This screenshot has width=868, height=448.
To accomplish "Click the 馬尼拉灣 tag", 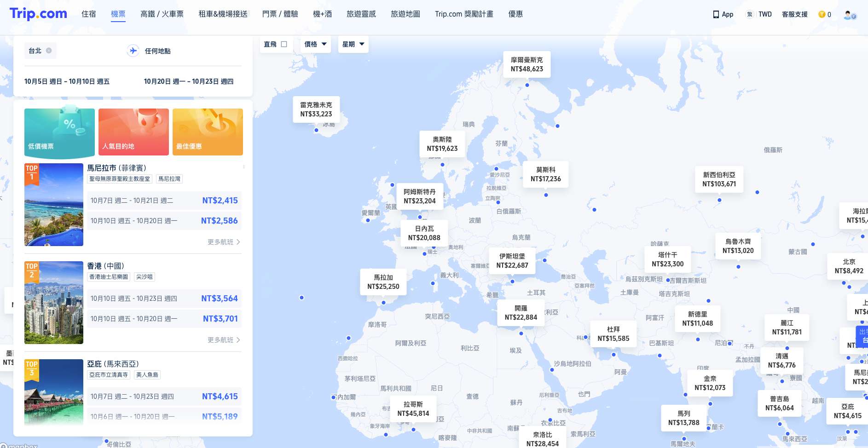I will [x=169, y=179].
